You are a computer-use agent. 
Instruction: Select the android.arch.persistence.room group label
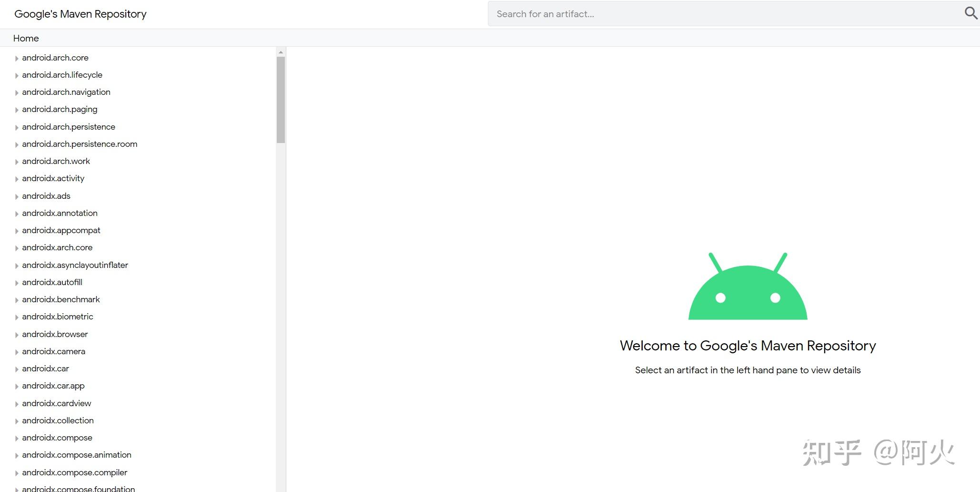[80, 144]
